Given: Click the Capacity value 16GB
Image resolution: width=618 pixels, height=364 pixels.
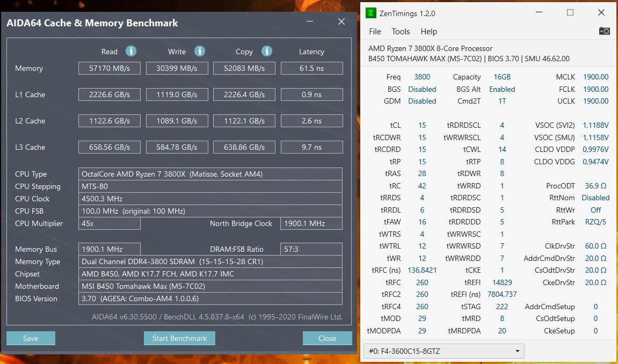Looking at the screenshot, I should [x=502, y=77].
